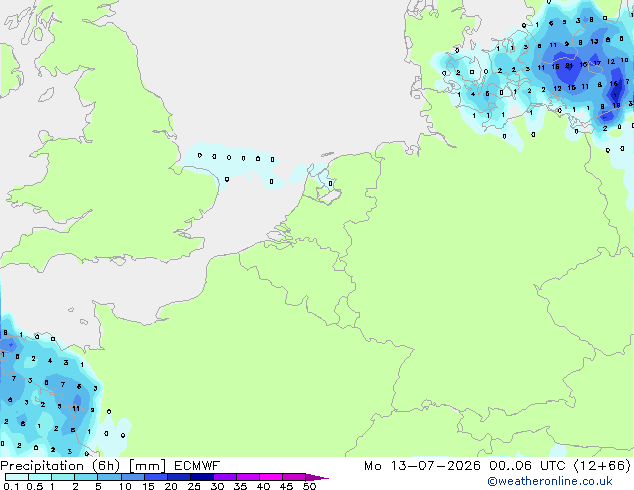Click legend label '20'
This screenshot has width=634, height=490.
[171, 486]
